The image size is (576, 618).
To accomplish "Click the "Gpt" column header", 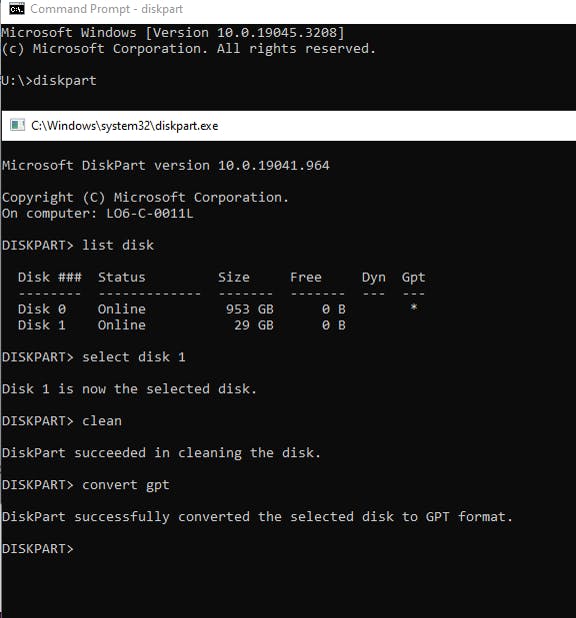I will (x=414, y=278).
